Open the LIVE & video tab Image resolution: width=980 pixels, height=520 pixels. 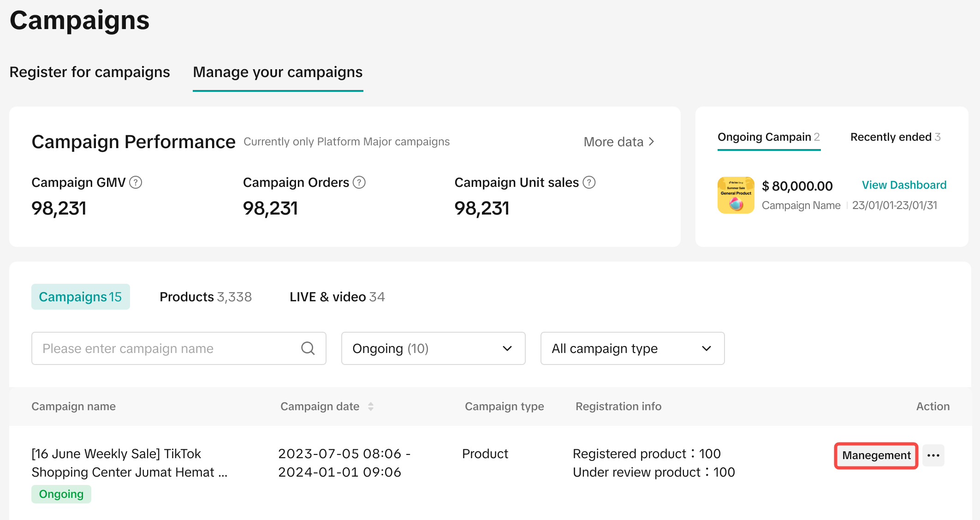(337, 297)
